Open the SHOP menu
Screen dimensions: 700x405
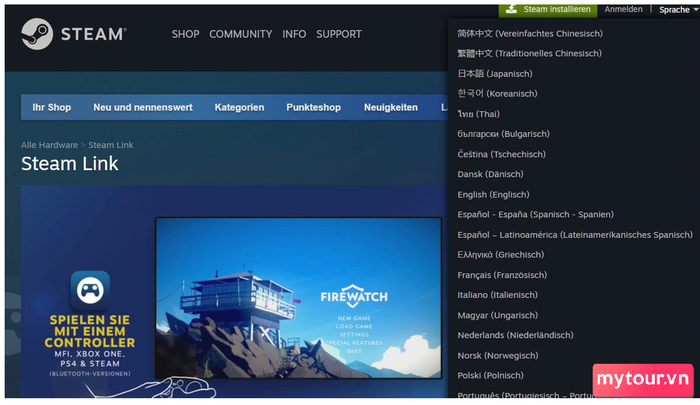point(185,34)
